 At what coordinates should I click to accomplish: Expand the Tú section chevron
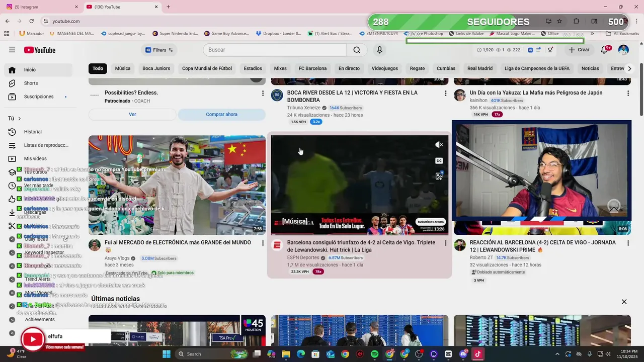tap(20, 119)
